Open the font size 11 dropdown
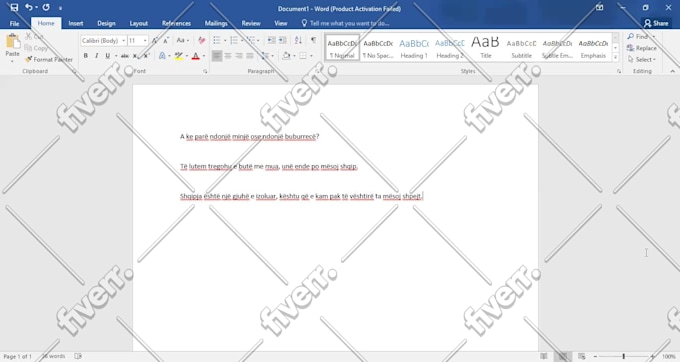This screenshot has width=680, height=362. click(145, 40)
